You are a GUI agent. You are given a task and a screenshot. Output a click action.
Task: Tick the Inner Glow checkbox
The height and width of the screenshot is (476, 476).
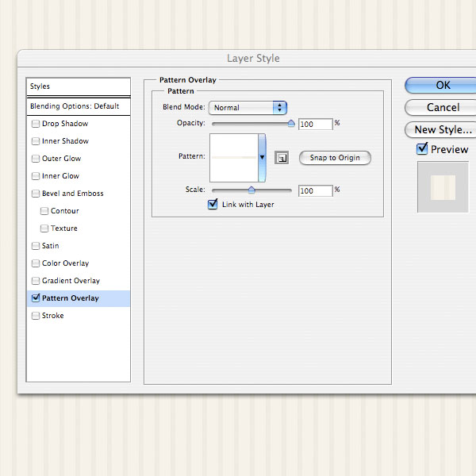(x=36, y=176)
